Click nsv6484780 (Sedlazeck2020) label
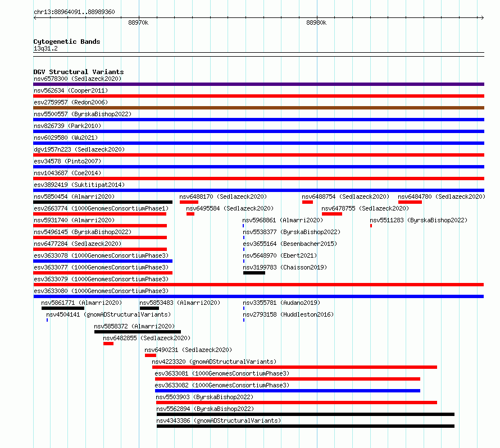500x448 pixels. (x=442, y=196)
